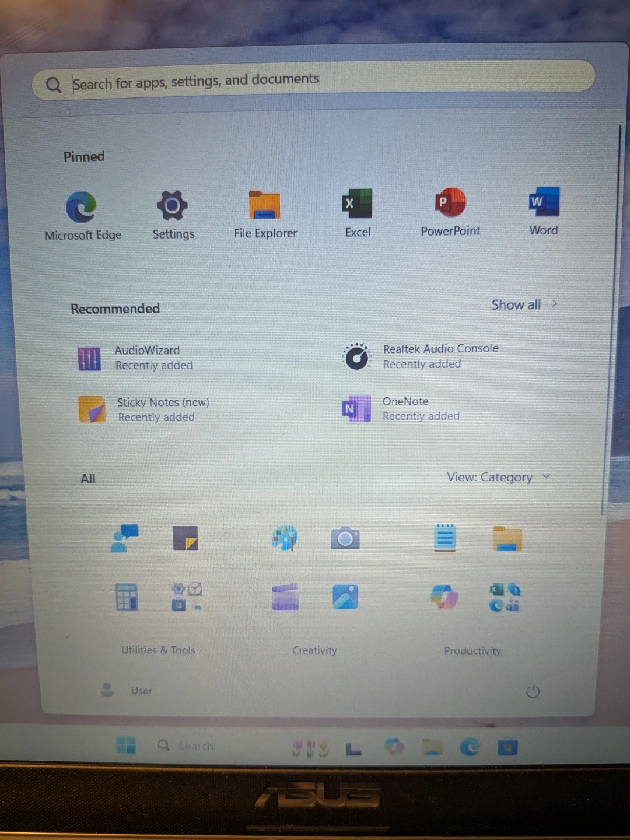Click the Creativity category label
This screenshot has width=630, height=840.
tap(314, 650)
